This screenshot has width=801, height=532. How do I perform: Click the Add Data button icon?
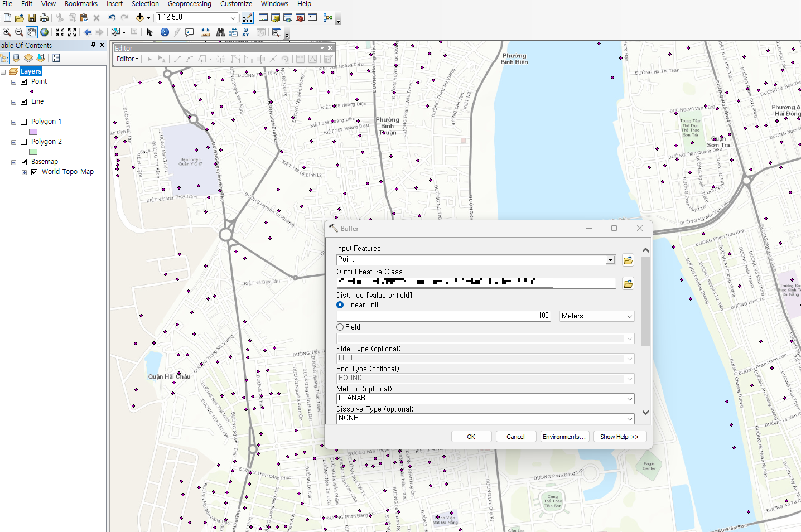point(140,18)
